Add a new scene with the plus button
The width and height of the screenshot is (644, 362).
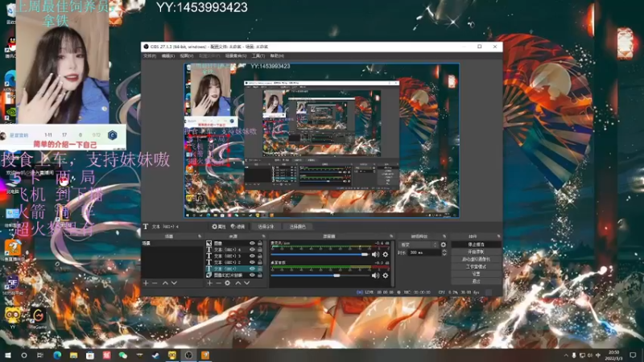click(146, 283)
